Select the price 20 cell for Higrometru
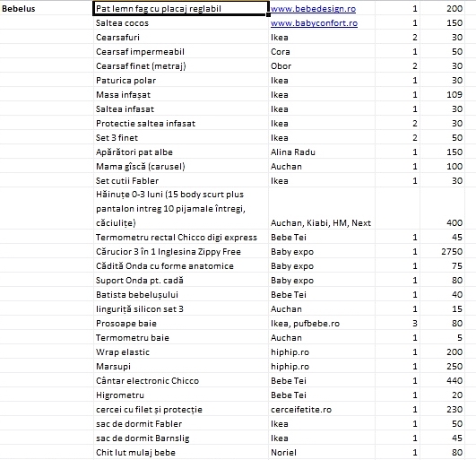476x460 pixels. pyautogui.click(x=442, y=395)
